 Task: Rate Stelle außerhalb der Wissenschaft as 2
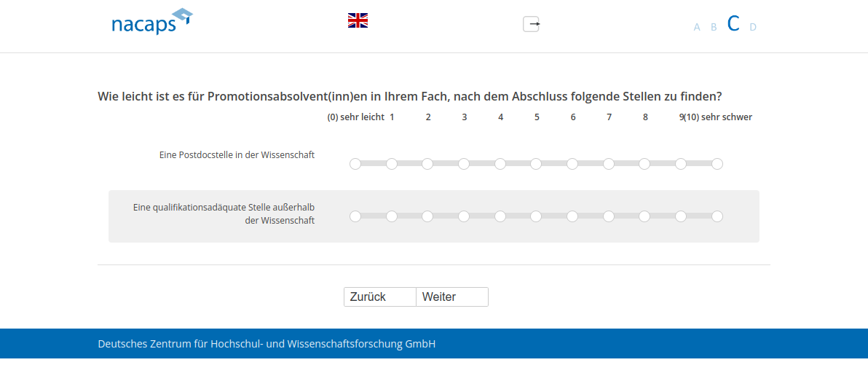[427, 216]
